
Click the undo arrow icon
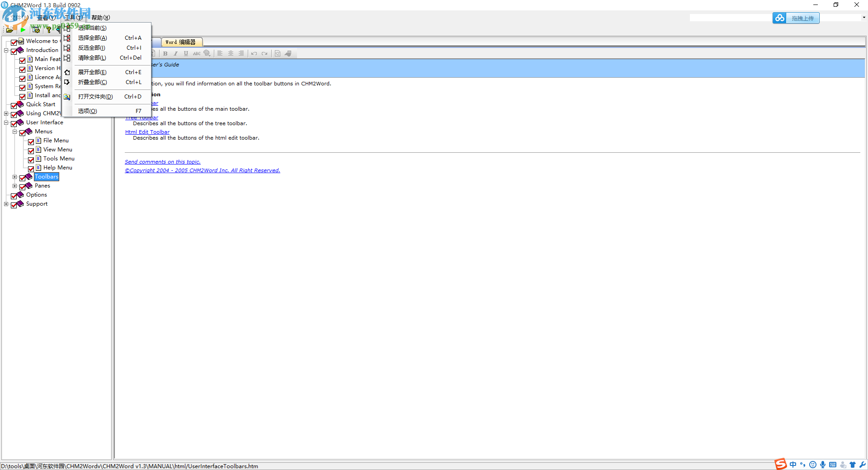pyautogui.click(x=254, y=53)
